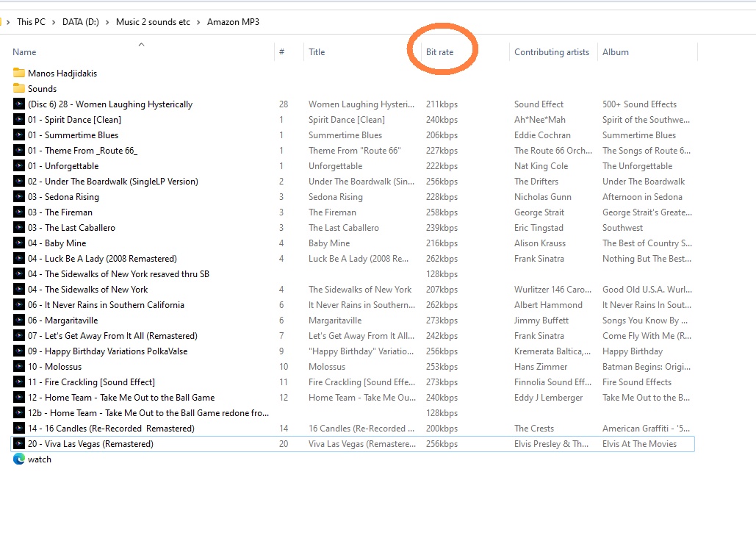756x555 pixels.
Task: Click the Elvis At The Movies album cell
Action: click(x=639, y=444)
